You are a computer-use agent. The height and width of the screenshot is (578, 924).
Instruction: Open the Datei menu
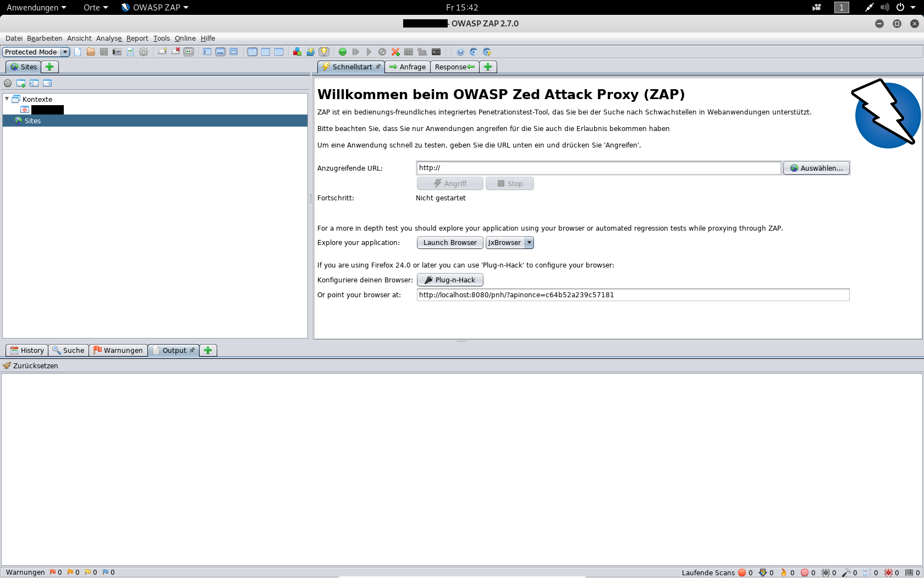14,38
